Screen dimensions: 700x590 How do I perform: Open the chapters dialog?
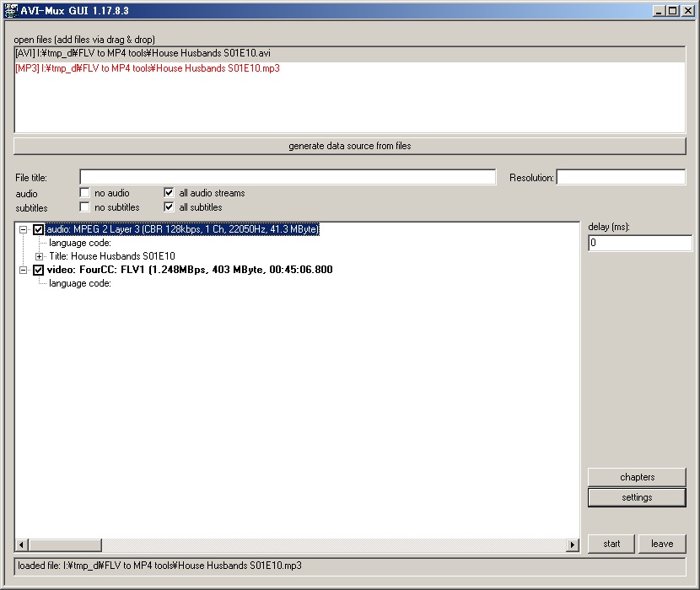[x=636, y=476]
